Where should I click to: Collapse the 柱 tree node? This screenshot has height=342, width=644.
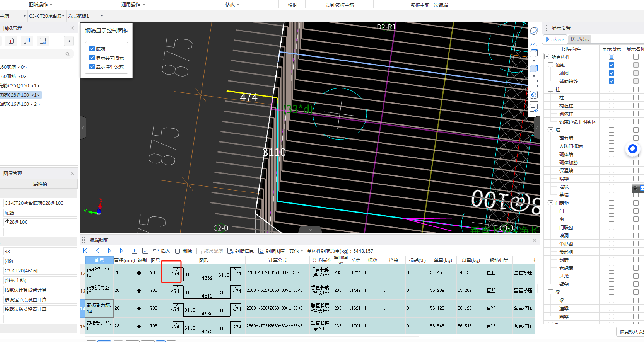[x=550, y=89]
